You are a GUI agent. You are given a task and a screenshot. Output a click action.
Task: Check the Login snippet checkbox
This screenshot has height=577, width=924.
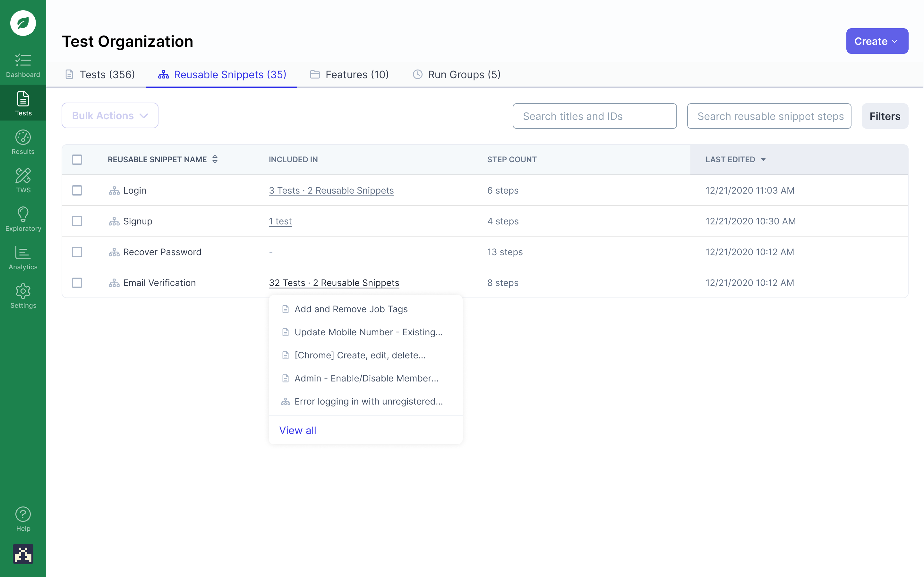77,190
